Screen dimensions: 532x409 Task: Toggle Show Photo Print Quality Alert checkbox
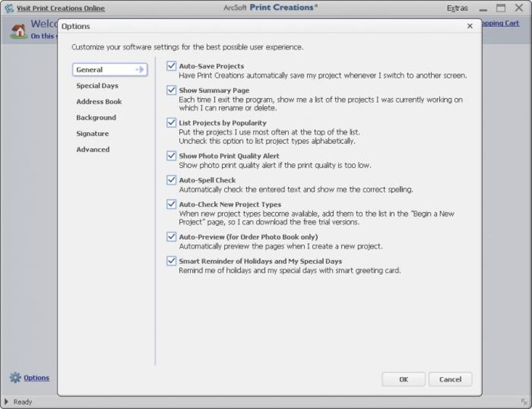(172, 155)
